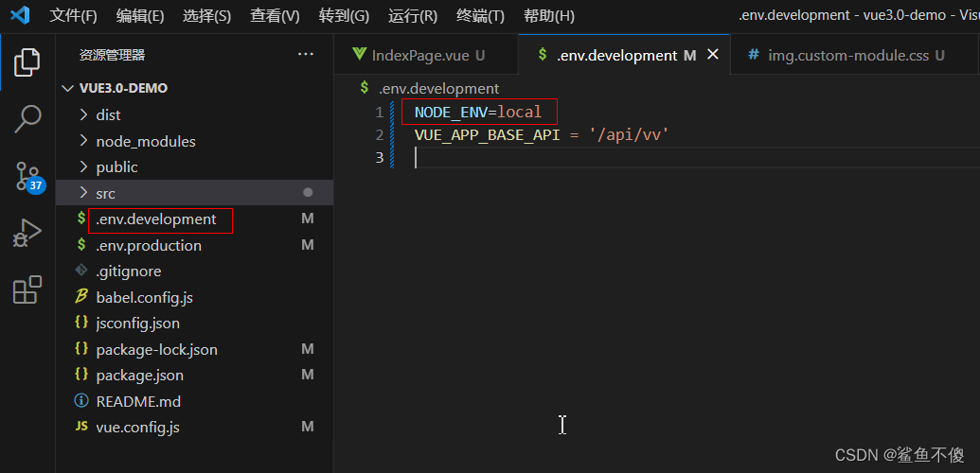Open the explorer more actions ellipsis
The width and height of the screenshot is (980, 473).
306,55
